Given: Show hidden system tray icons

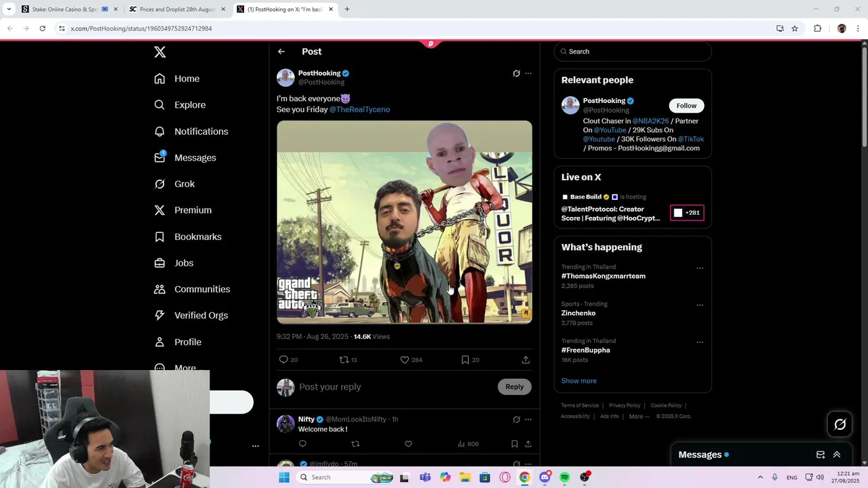Looking at the screenshot, I should click(760, 477).
